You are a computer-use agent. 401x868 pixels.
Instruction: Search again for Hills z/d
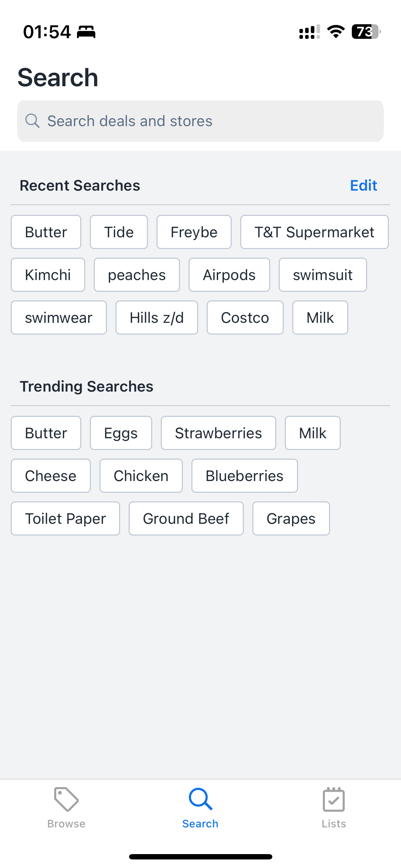tap(157, 317)
